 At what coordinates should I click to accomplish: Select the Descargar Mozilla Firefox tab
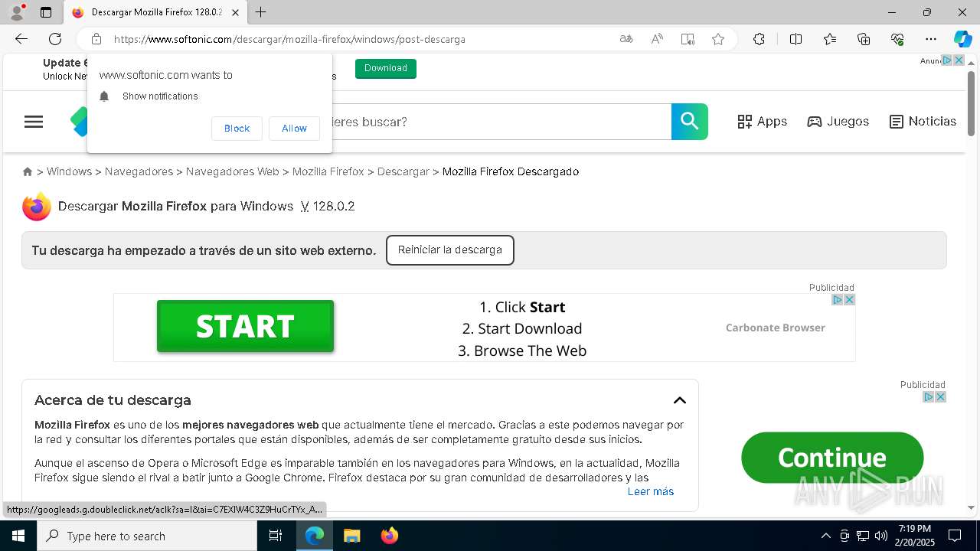click(155, 12)
